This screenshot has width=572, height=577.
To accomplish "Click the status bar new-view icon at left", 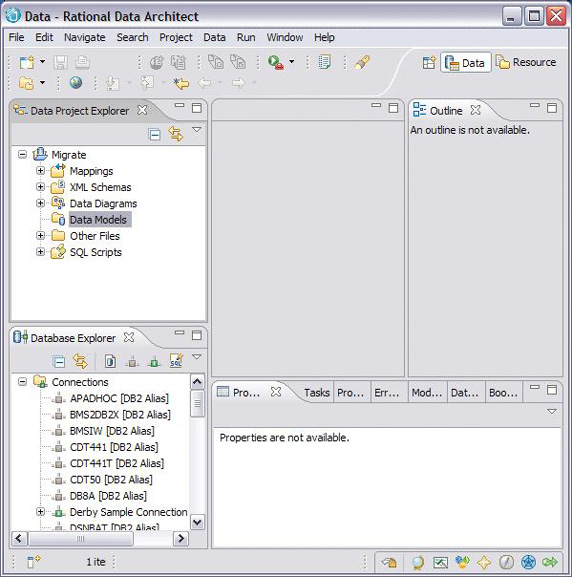I will 34,562.
